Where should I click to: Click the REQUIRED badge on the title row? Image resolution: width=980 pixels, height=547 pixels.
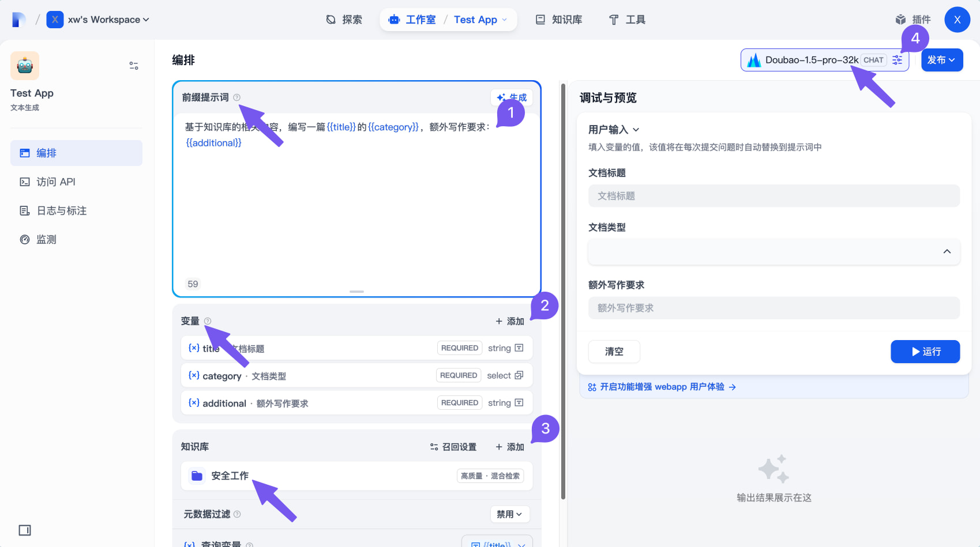[x=460, y=348]
